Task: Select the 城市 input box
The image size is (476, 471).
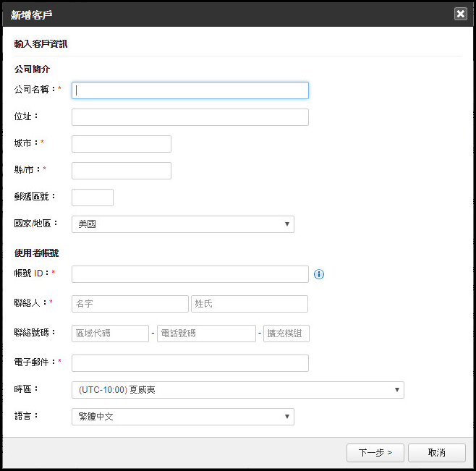Action: (x=122, y=144)
